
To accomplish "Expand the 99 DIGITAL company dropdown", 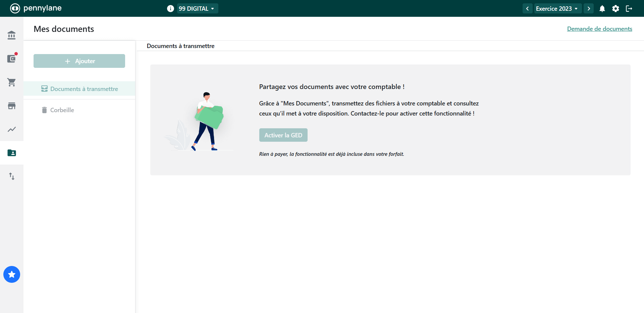I will [x=197, y=9].
